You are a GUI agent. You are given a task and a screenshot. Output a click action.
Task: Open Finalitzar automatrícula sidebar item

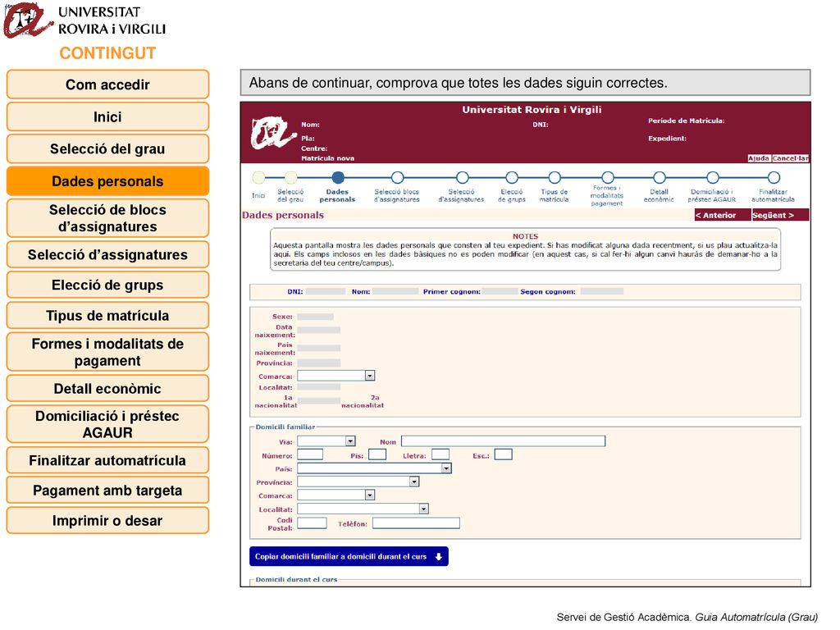(x=107, y=460)
